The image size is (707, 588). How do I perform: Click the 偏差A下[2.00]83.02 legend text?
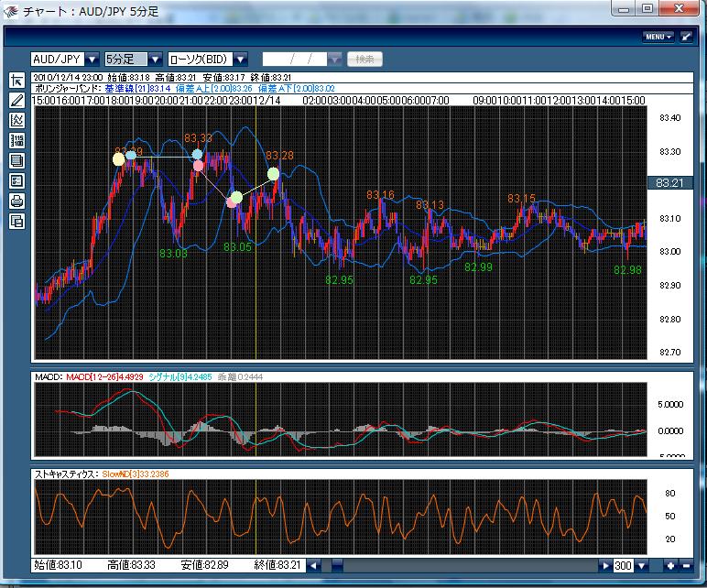point(296,89)
